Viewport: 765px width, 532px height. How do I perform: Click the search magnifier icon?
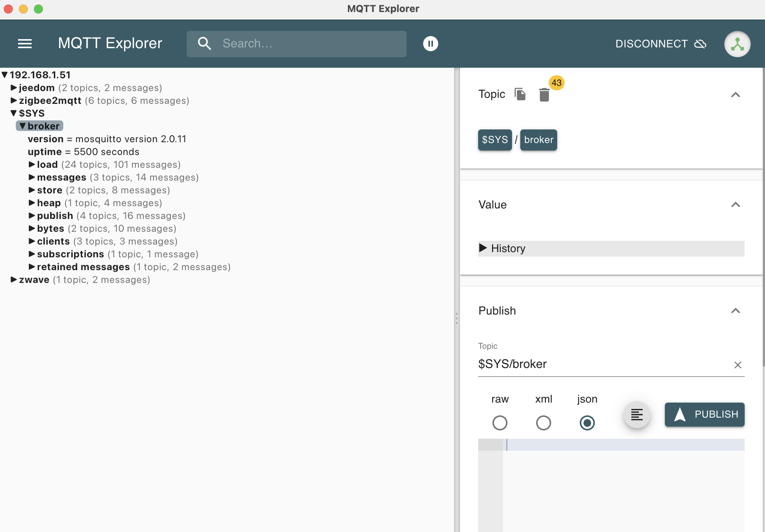(204, 44)
